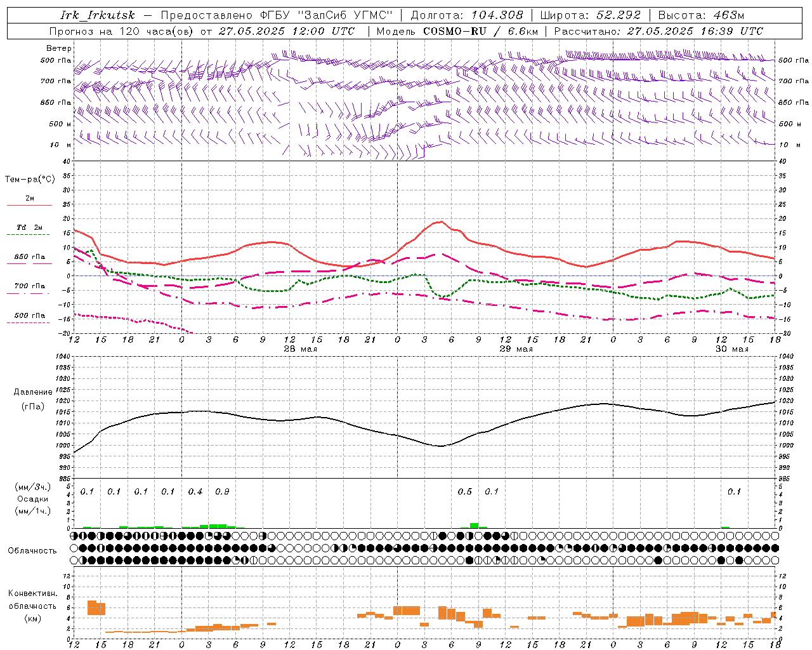This screenshot has height=650, width=812.
Task: Select the forecast start time 27.05.2025 12:00 UTC
Action: coord(287,31)
